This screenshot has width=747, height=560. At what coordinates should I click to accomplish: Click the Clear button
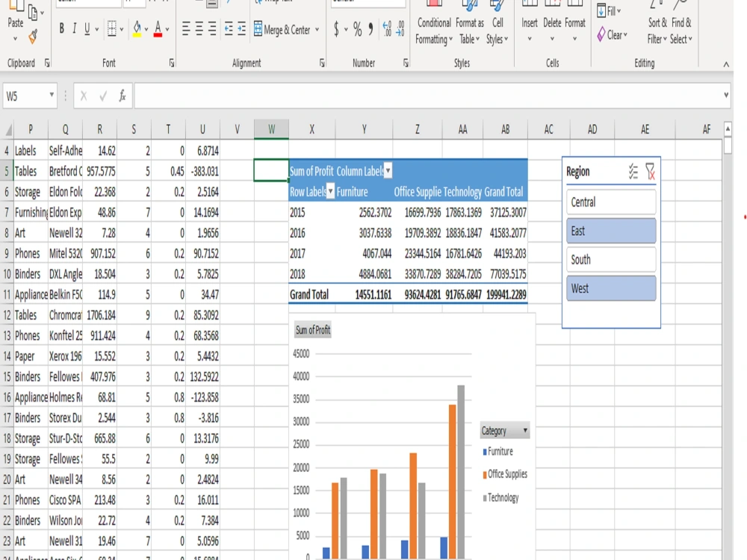[613, 35]
